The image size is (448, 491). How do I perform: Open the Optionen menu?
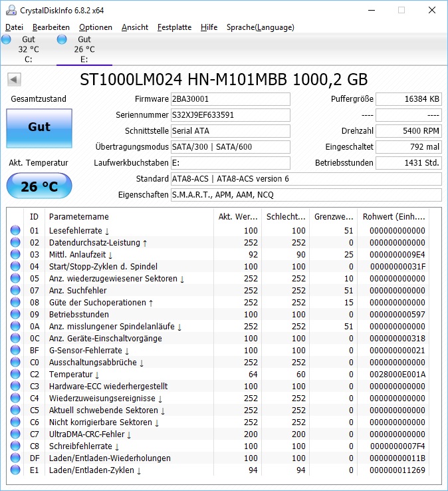[x=96, y=27]
